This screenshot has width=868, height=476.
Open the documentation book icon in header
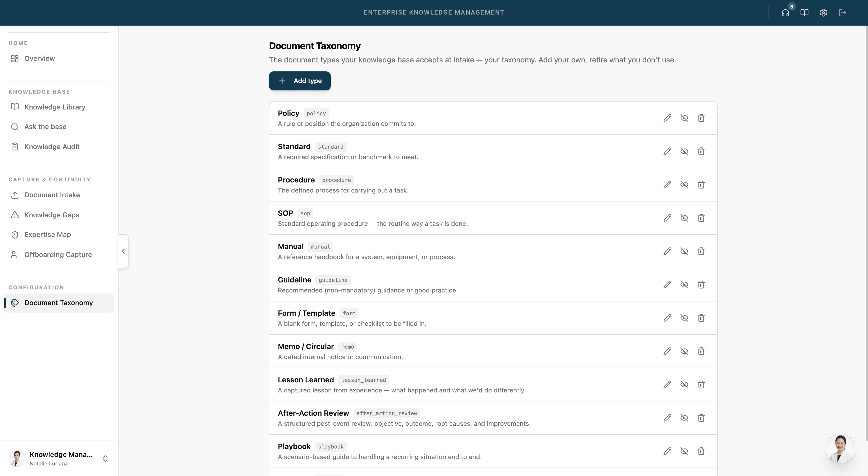[804, 13]
